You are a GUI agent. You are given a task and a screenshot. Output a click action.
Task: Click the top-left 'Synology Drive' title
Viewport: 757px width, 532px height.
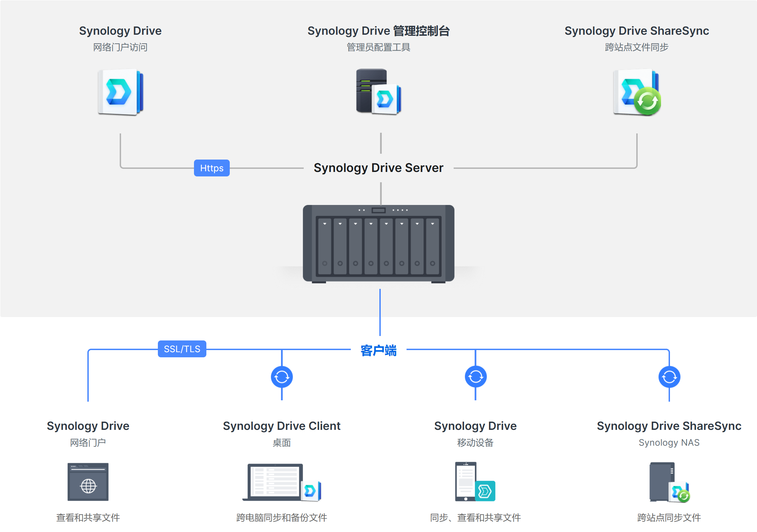click(120, 31)
